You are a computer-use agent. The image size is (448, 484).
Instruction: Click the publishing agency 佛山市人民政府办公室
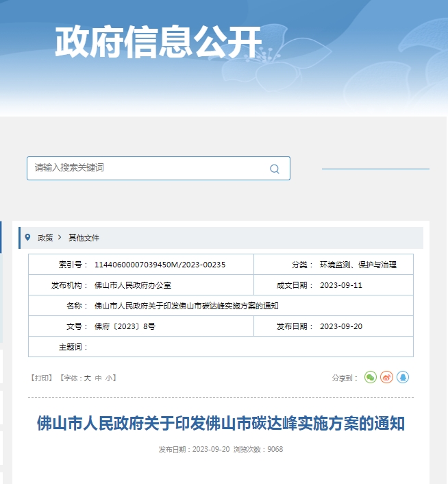133,285
